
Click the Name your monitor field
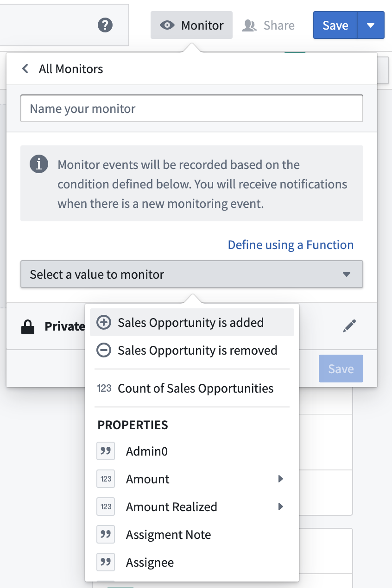click(x=192, y=109)
